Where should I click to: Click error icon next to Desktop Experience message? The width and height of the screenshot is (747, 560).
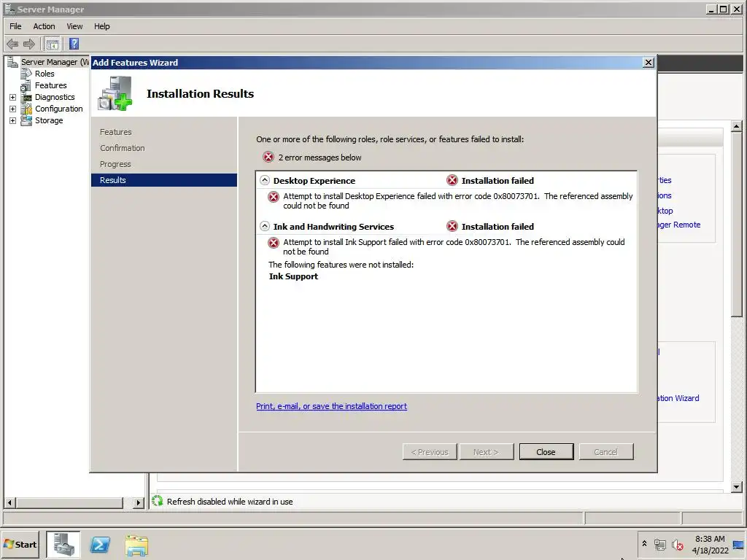pyautogui.click(x=274, y=197)
